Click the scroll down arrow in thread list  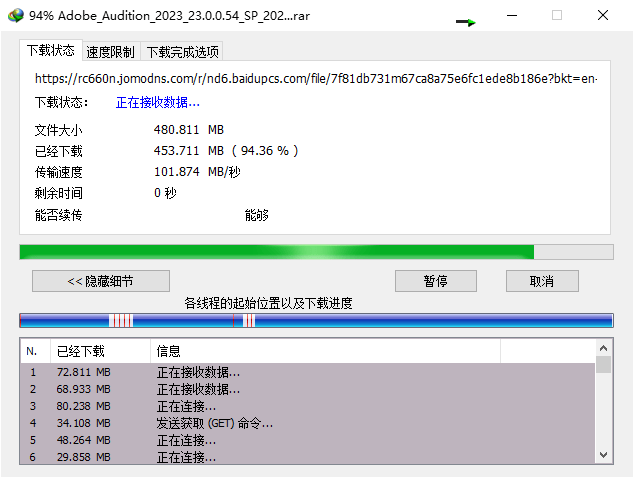click(x=603, y=455)
